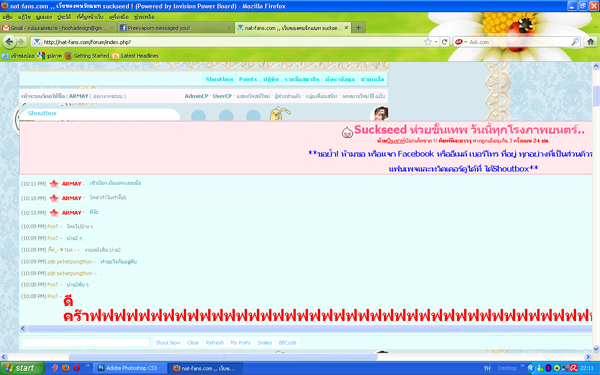Open Shoutbox in the forum top navigation
Viewport: 600px width, 375px height.
[219, 79]
